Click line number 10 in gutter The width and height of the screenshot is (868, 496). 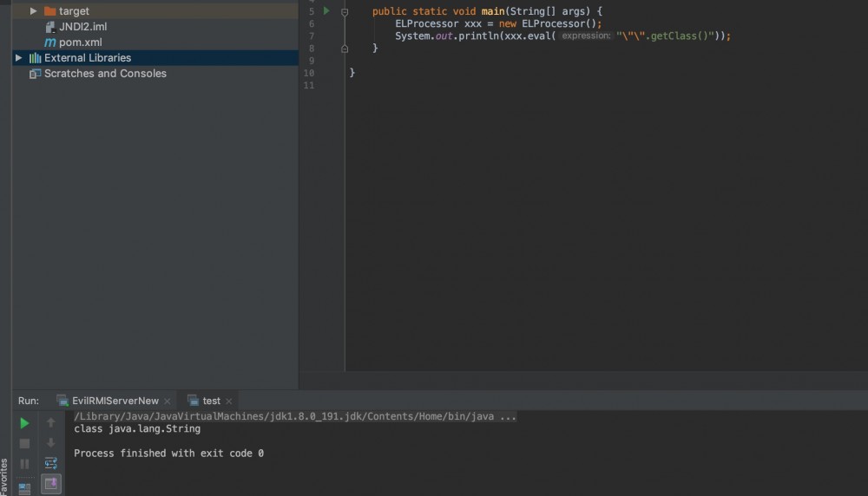point(309,73)
